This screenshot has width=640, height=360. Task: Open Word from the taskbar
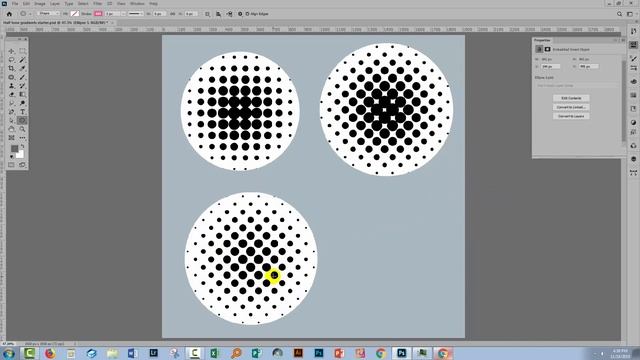click(132, 353)
